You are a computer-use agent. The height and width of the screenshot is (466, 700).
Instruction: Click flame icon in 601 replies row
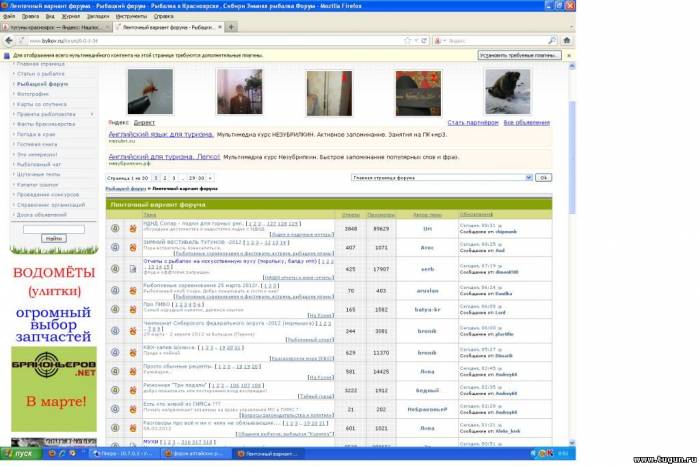point(133,428)
